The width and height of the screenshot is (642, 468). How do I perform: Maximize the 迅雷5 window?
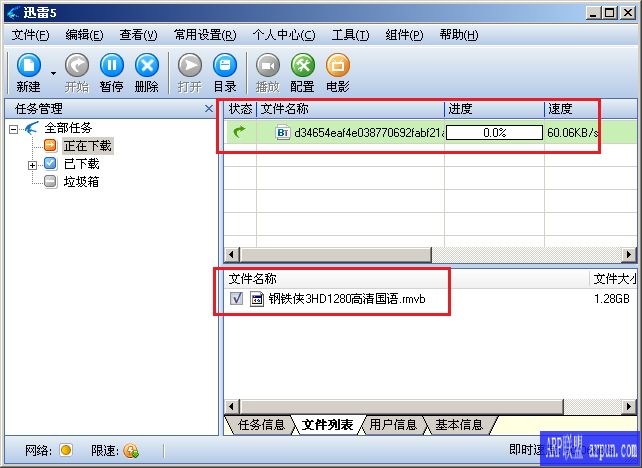(x=610, y=13)
